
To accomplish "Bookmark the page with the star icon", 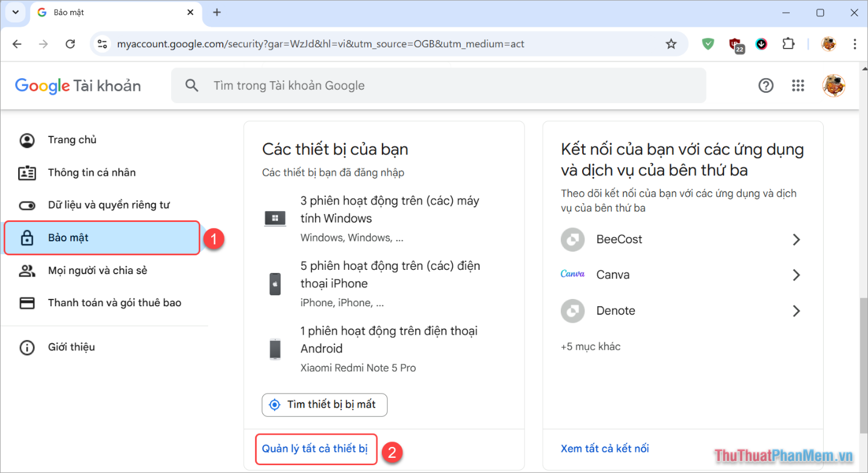I will pyautogui.click(x=671, y=44).
